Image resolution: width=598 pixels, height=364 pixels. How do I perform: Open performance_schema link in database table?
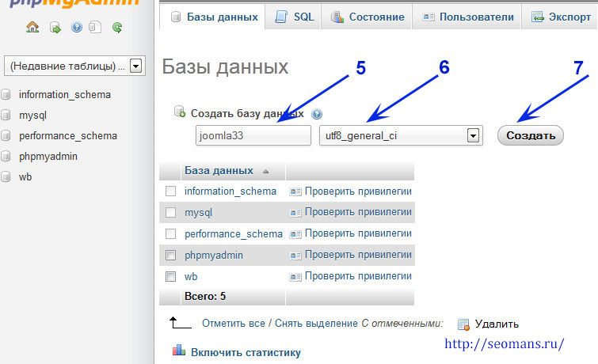click(234, 233)
